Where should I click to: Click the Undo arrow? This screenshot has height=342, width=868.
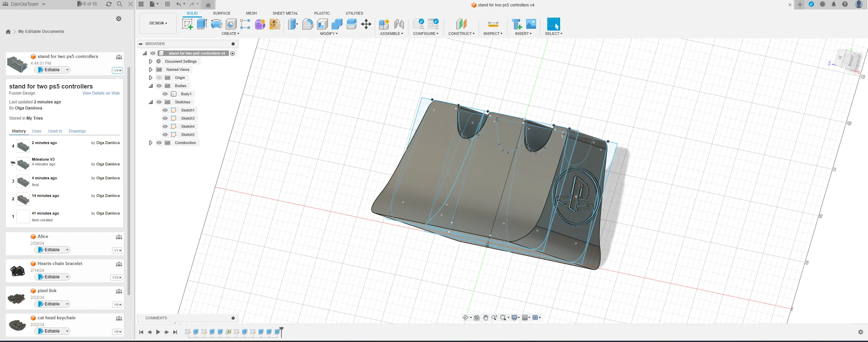click(179, 4)
